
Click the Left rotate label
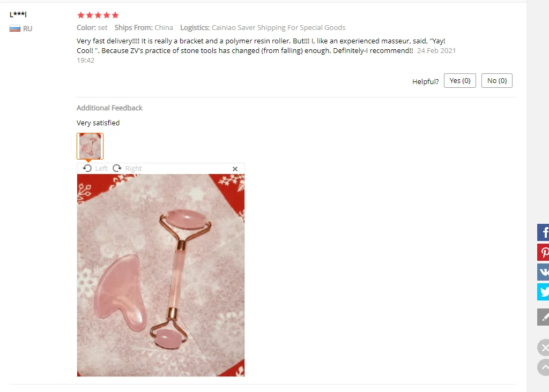pos(101,169)
